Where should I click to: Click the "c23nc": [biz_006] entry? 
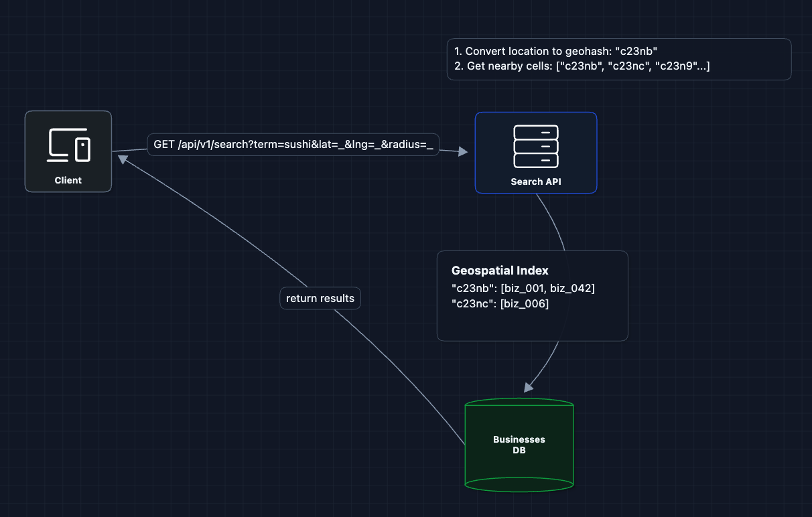(500, 304)
